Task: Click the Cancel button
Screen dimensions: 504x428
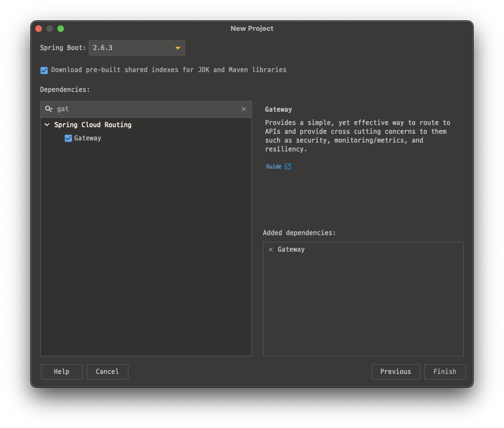Action: [x=108, y=371]
